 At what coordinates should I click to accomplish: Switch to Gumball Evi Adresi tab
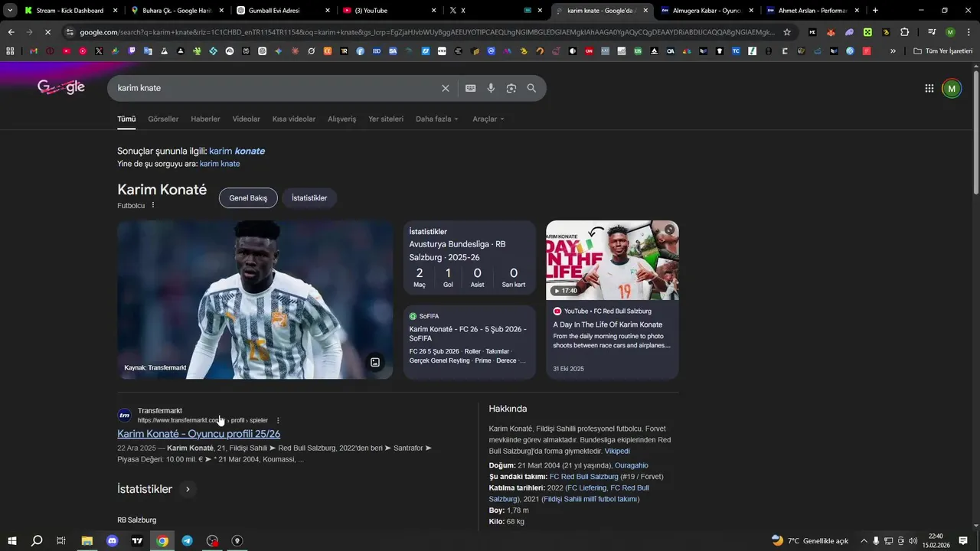[x=283, y=11]
